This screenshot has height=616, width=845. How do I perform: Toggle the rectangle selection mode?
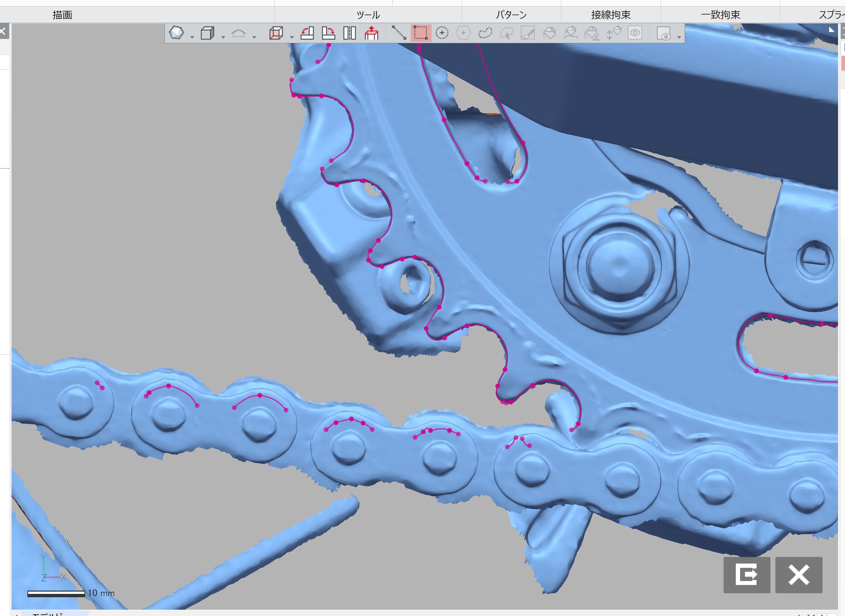[x=421, y=33]
